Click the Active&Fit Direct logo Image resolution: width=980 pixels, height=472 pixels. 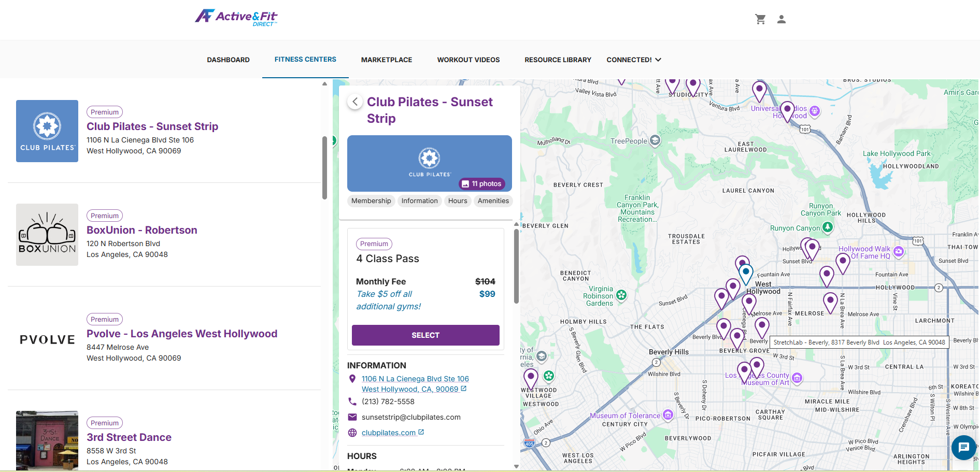tap(236, 18)
